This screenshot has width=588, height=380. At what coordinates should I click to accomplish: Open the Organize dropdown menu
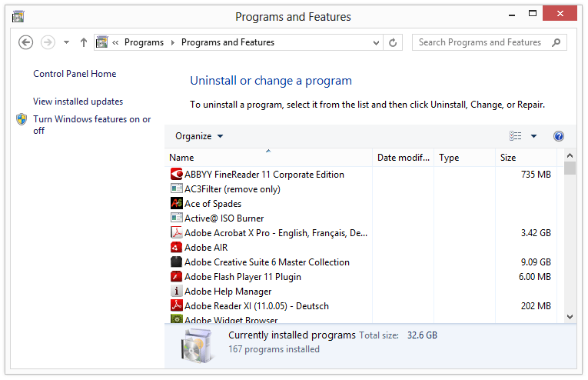[199, 136]
